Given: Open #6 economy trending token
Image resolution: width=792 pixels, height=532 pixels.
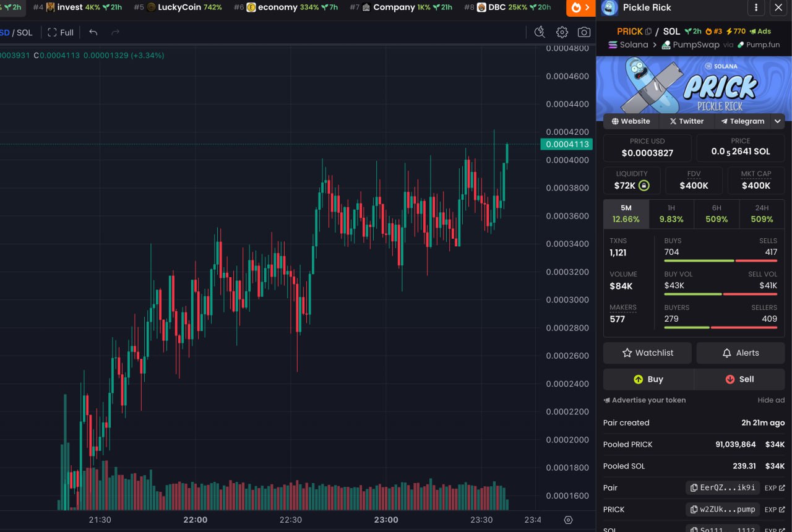Looking at the screenshot, I should (286, 7).
